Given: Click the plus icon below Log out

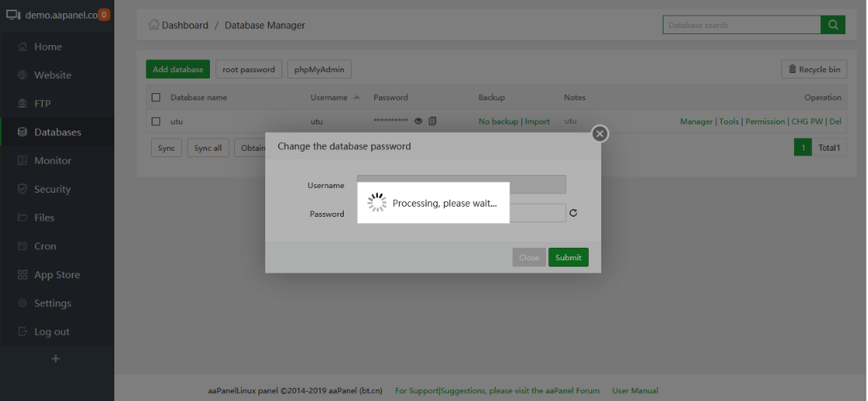Looking at the screenshot, I should [x=55, y=359].
